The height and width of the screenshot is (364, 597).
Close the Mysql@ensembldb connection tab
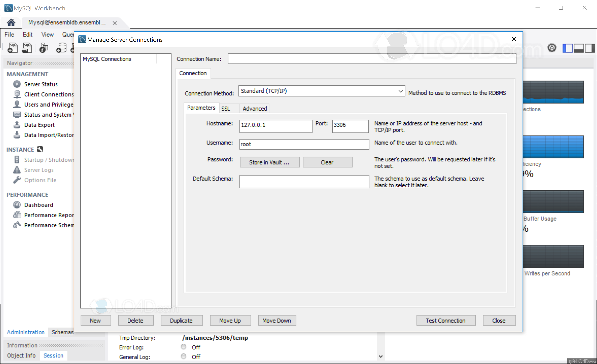[x=115, y=23]
